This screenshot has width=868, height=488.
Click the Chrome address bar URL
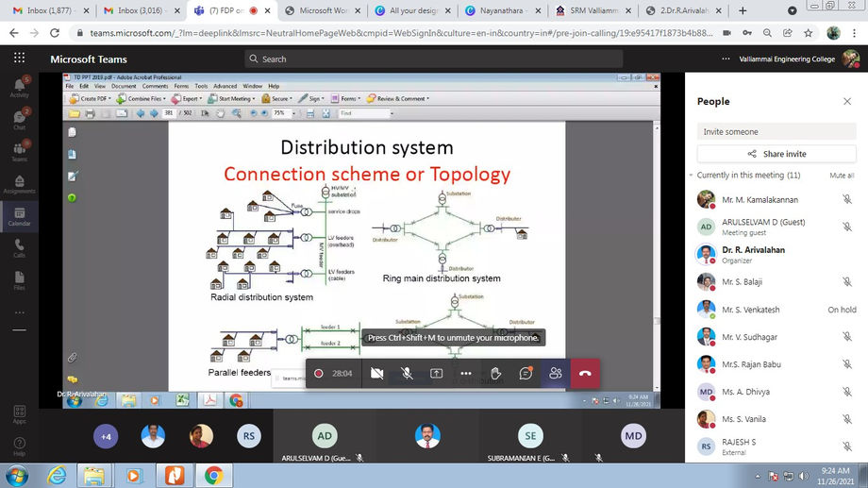click(x=401, y=33)
